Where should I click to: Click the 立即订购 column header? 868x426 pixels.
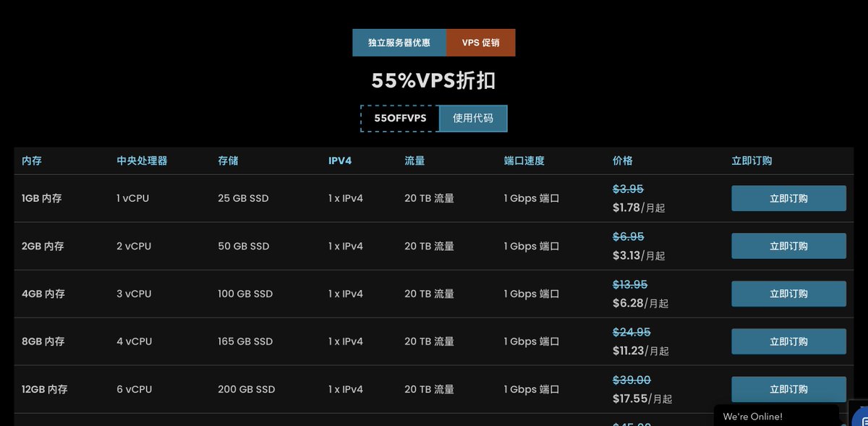click(x=752, y=161)
